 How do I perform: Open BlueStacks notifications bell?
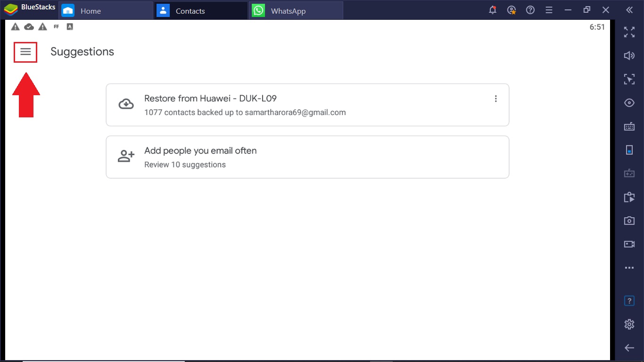(493, 10)
